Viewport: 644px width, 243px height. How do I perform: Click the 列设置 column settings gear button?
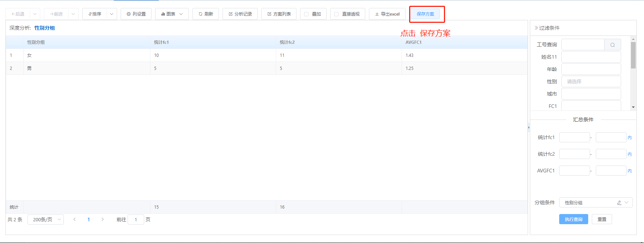[136, 14]
